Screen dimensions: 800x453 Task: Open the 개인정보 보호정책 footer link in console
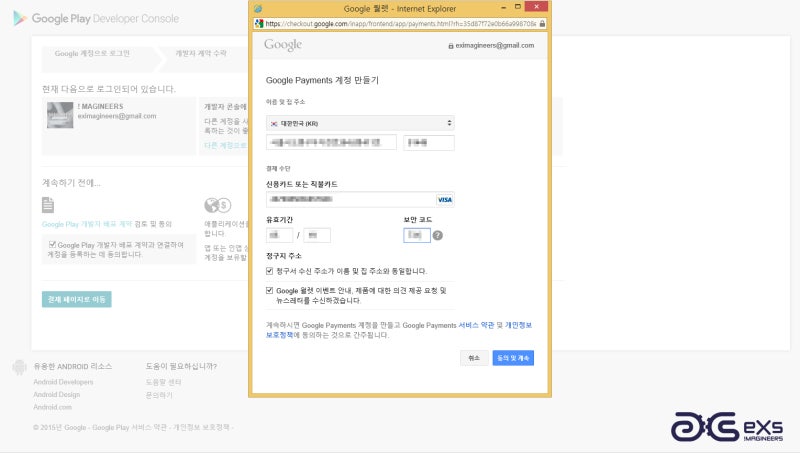pos(201,427)
